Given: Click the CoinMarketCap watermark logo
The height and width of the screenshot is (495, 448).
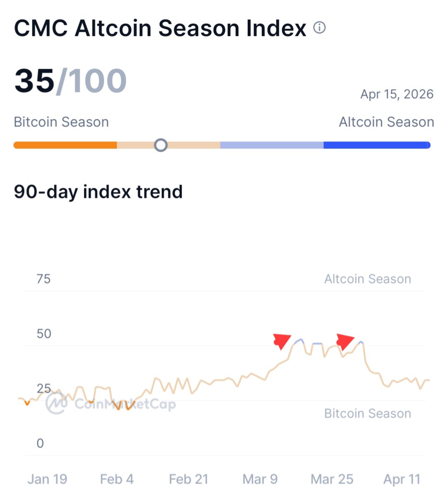Looking at the screenshot, I should point(57,403).
